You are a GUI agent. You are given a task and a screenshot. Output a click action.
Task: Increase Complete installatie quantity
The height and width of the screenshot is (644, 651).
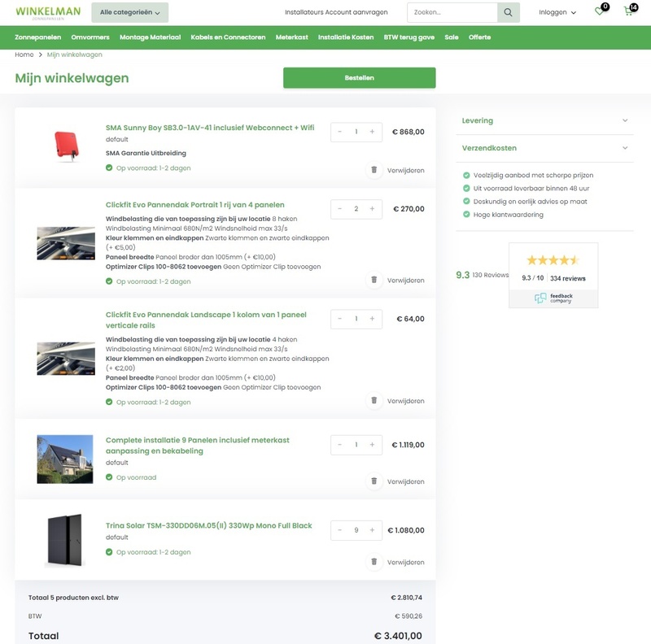(x=373, y=445)
